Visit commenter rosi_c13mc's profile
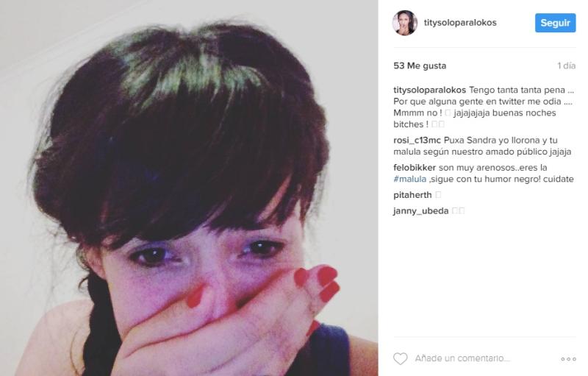 417,141
